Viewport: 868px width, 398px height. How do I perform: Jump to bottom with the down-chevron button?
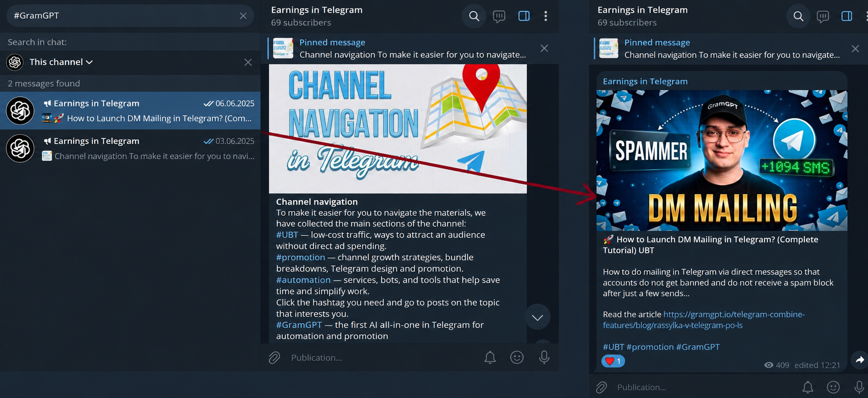click(537, 317)
